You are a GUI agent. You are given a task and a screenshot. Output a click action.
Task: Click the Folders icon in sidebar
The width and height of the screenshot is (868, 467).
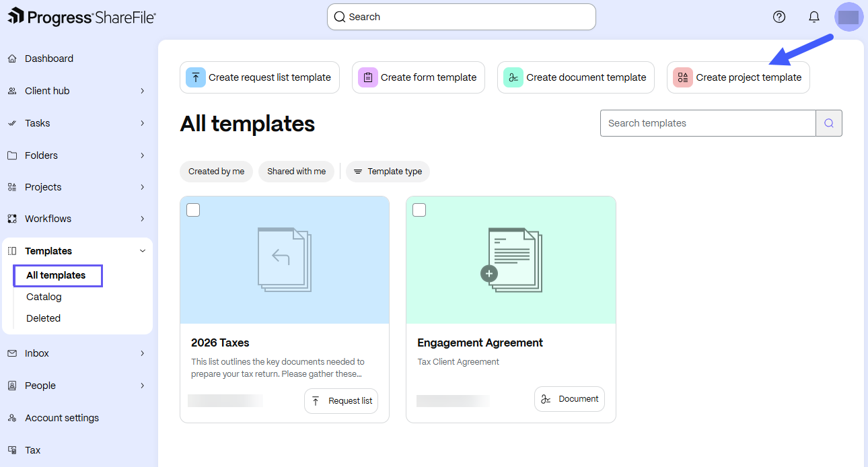tap(12, 155)
